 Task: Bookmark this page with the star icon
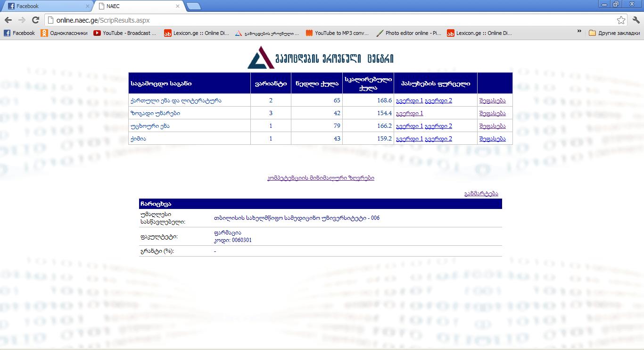click(621, 20)
